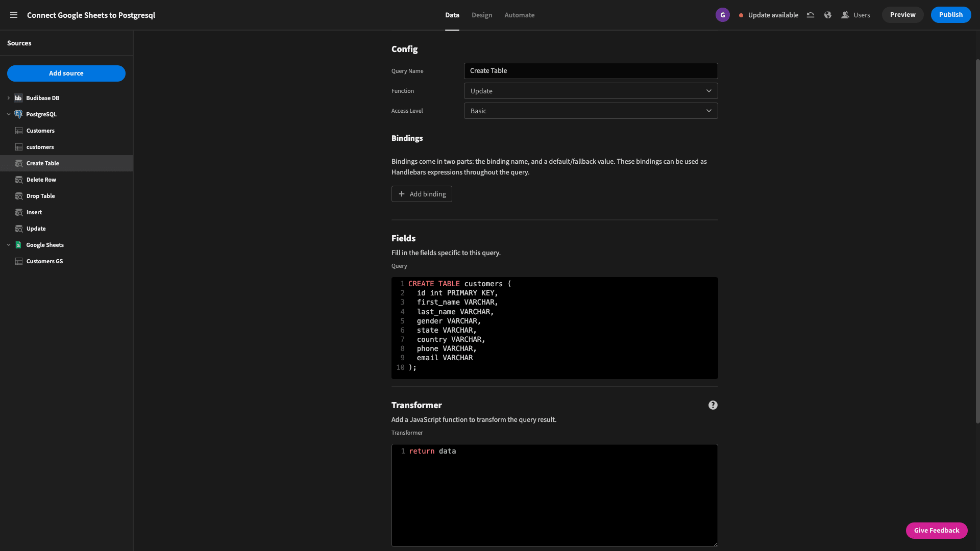Click the Create Table query icon
Image resolution: width=980 pixels, height=551 pixels.
coord(19,163)
